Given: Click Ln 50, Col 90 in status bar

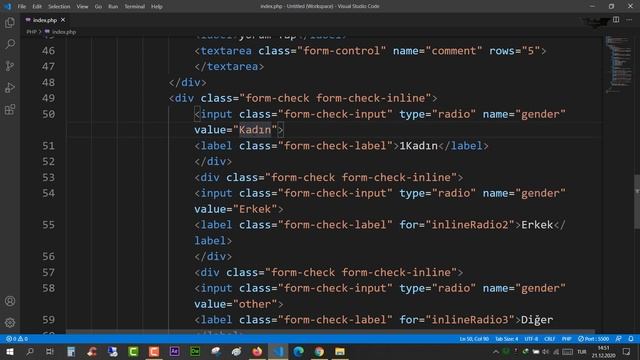Looking at the screenshot, I should pos(474,339).
